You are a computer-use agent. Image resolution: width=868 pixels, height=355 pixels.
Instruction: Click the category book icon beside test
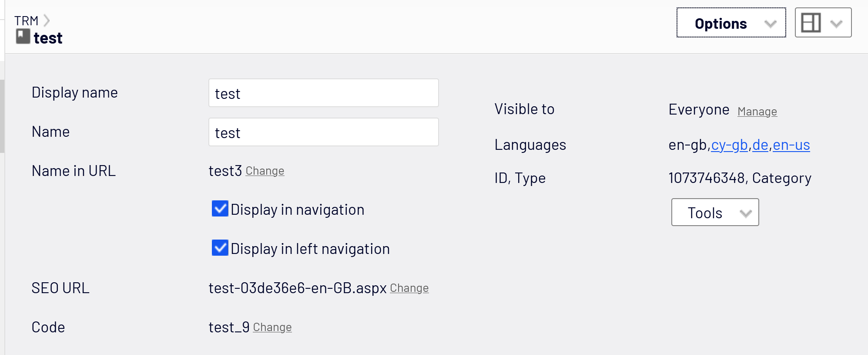[x=23, y=36]
